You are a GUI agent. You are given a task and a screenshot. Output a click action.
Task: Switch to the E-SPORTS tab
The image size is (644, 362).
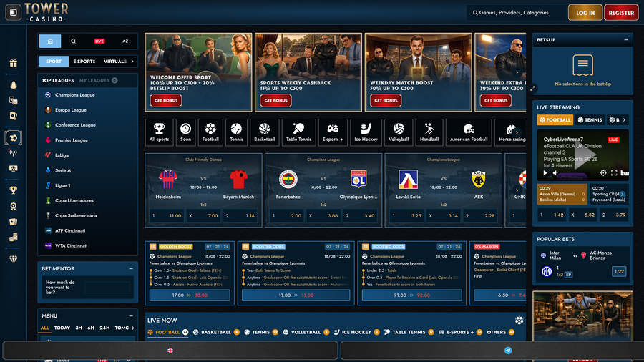click(84, 61)
